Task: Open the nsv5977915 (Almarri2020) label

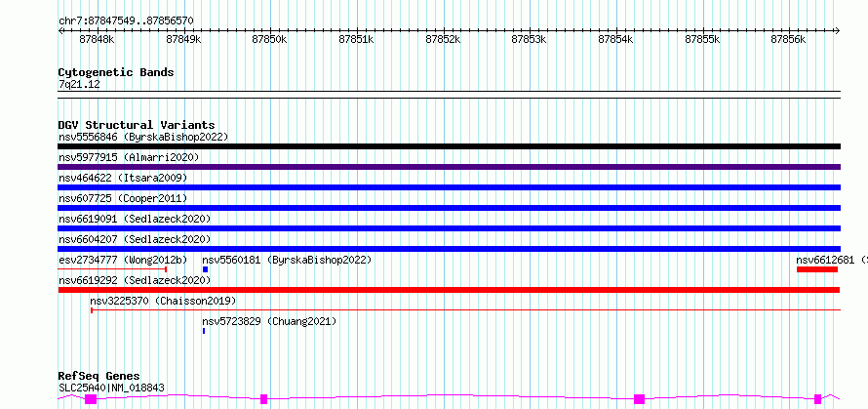Action: coord(129,157)
